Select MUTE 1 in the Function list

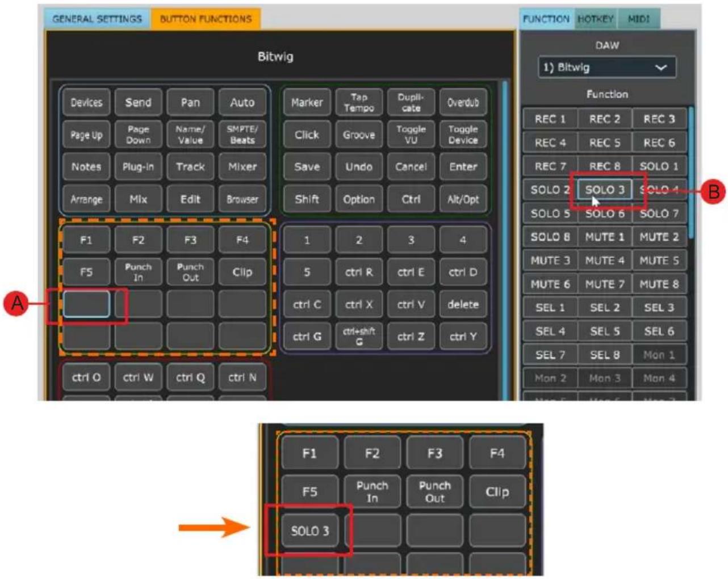point(605,237)
